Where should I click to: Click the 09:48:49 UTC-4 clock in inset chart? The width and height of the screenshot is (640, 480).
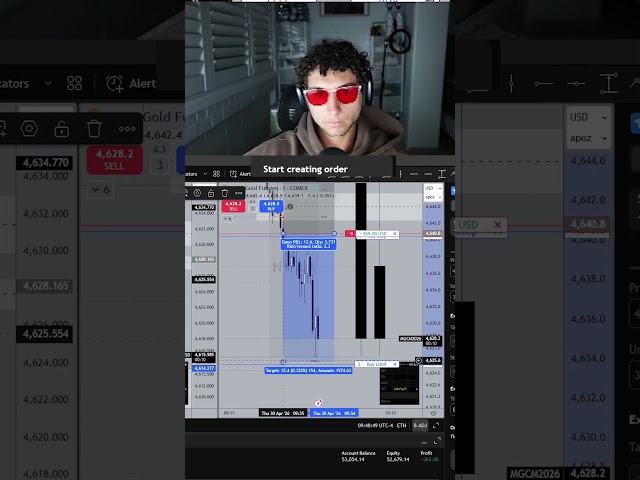pyautogui.click(x=375, y=425)
